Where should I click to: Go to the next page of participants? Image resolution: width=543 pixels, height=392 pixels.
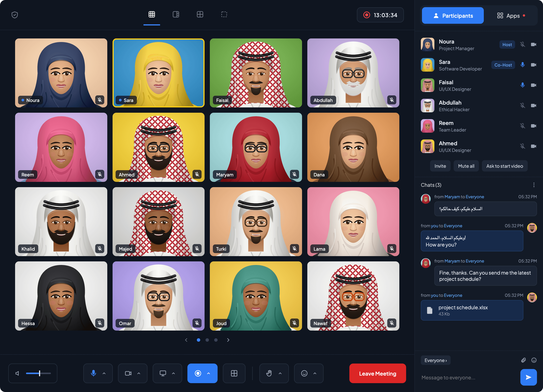[228, 340]
